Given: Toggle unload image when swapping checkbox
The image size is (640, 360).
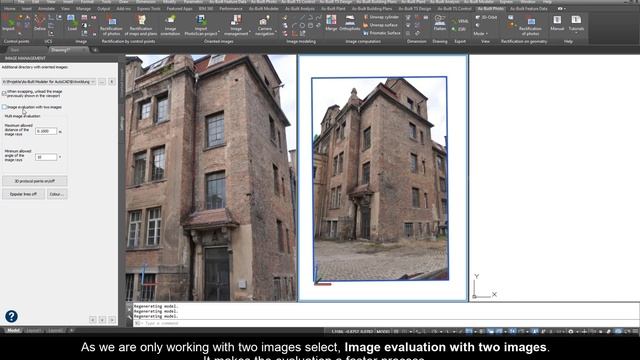Looking at the screenshot, I should pyautogui.click(x=4, y=93).
